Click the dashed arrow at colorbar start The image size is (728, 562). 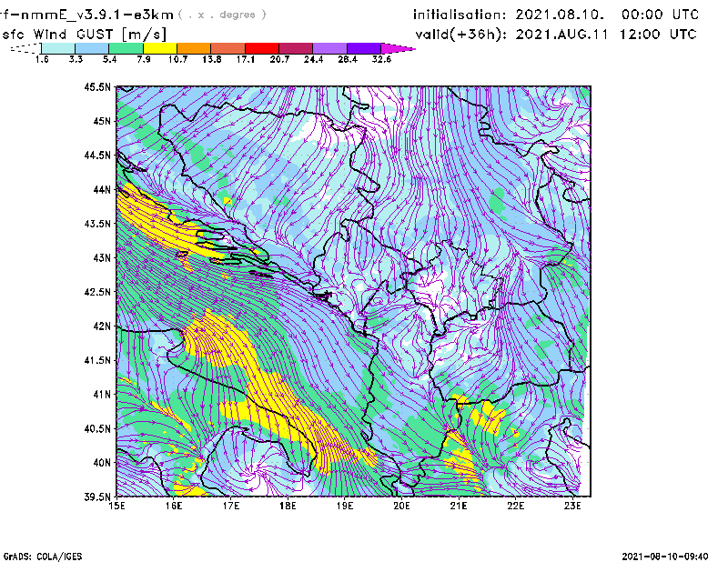[x=25, y=48]
